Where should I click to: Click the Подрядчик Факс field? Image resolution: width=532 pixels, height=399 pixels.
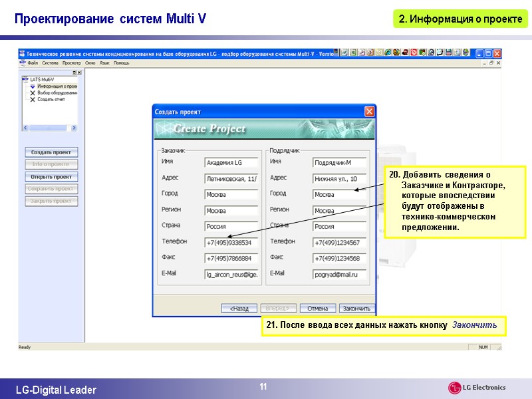tap(339, 258)
